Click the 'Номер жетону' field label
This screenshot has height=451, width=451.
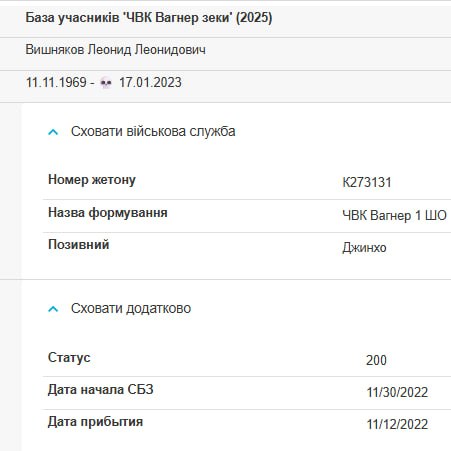92,180
